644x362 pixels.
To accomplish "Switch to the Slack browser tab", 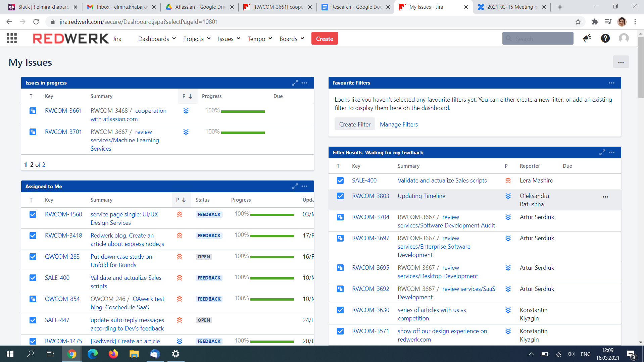I will (x=43, y=7).
